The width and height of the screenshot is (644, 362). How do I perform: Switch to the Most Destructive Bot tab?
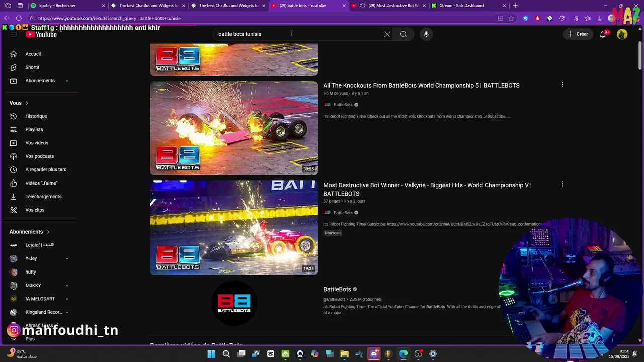[389, 6]
